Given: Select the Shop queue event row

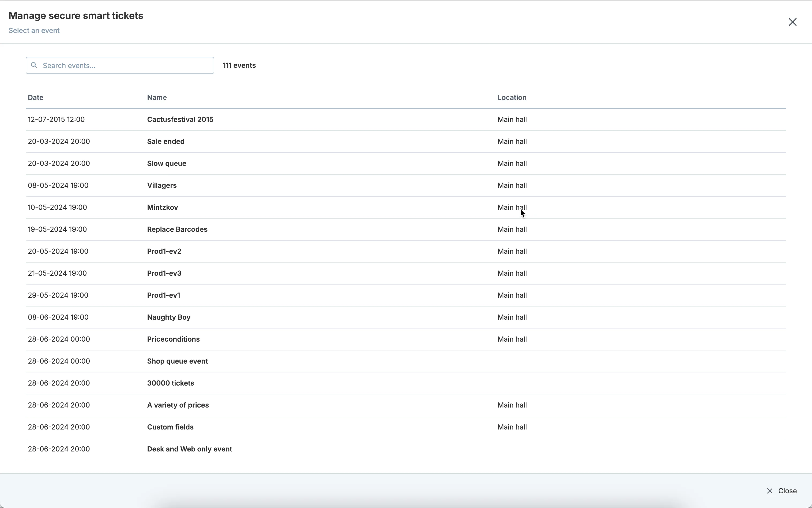Looking at the screenshot, I should click(406, 361).
